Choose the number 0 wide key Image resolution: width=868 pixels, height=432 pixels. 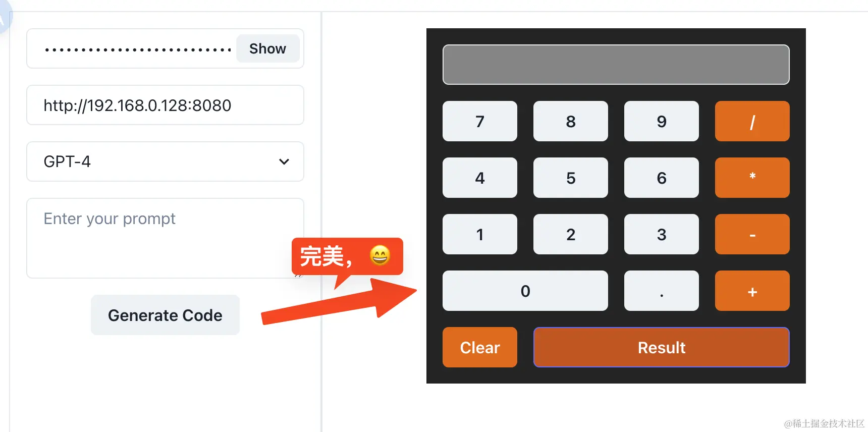(x=525, y=291)
